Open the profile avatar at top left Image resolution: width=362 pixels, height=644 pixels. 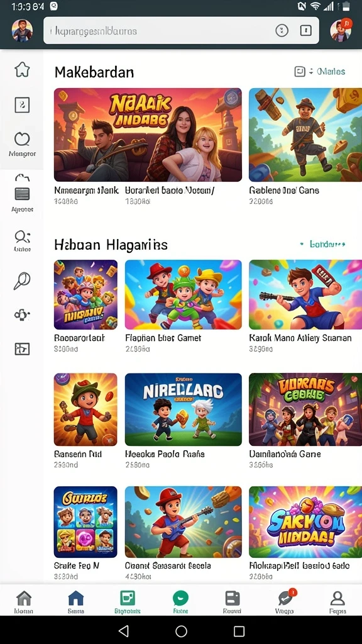pyautogui.click(x=22, y=30)
